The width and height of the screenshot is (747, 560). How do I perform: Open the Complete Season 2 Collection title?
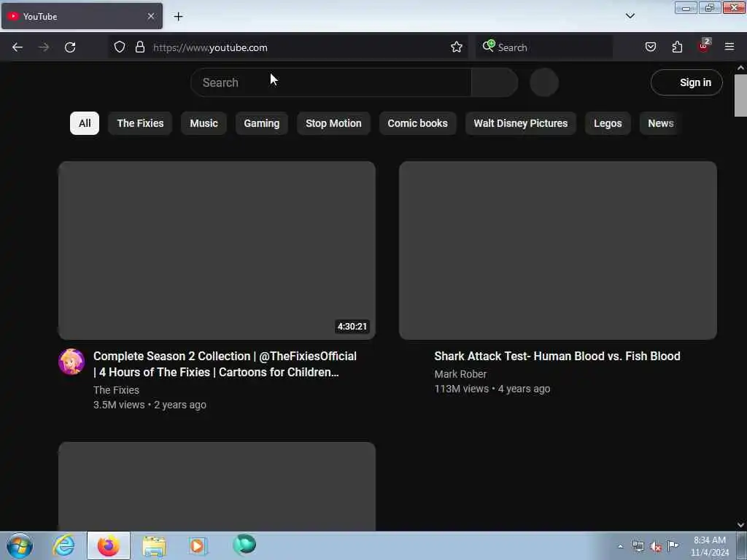[x=225, y=365]
